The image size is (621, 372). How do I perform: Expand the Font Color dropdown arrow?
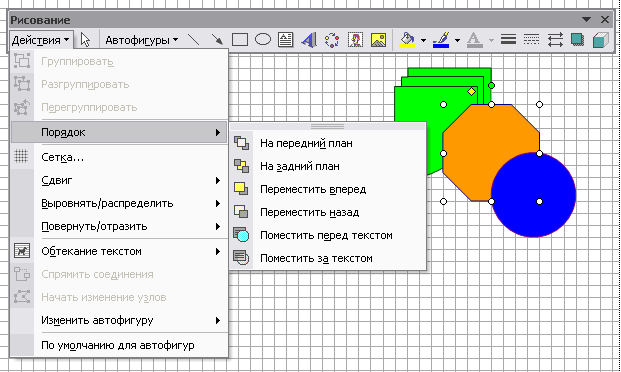pos(491,40)
